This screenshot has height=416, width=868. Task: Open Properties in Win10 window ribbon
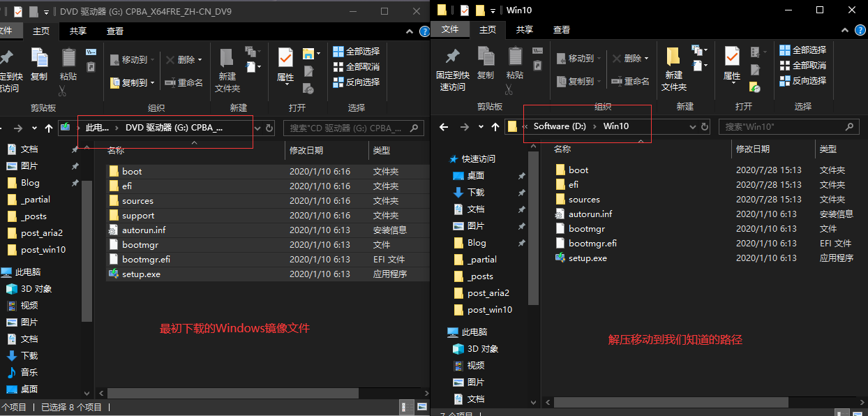tap(732, 64)
